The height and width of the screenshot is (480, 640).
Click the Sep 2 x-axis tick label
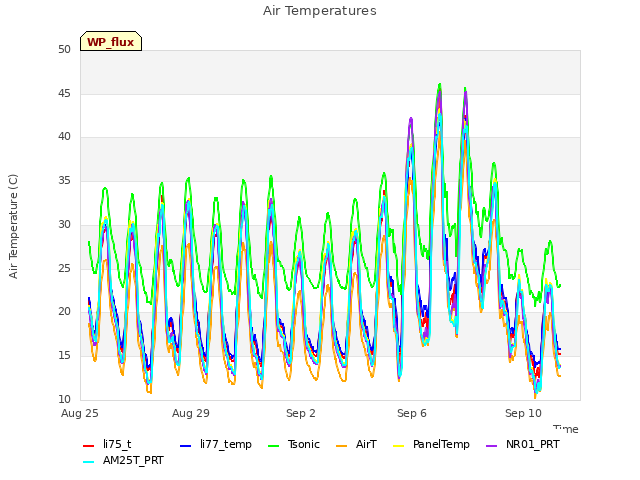click(x=301, y=413)
